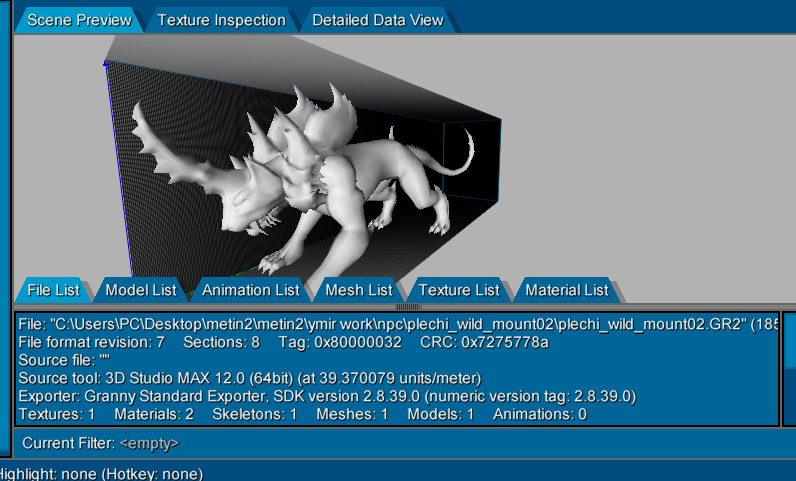Click the panel splitter grip handle

tap(408, 307)
